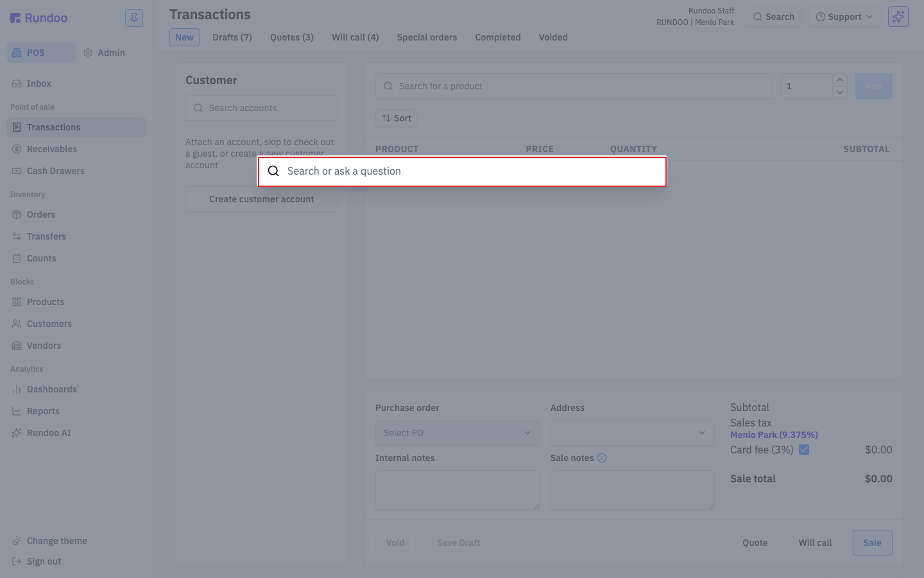
Task: Focus the Search accounts field
Action: tap(262, 108)
